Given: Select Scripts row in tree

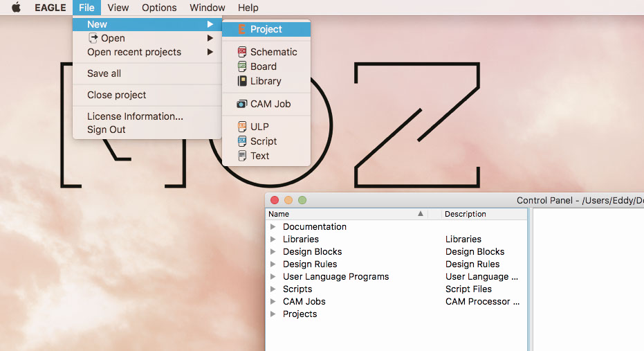Looking at the screenshot, I should (x=396, y=289).
